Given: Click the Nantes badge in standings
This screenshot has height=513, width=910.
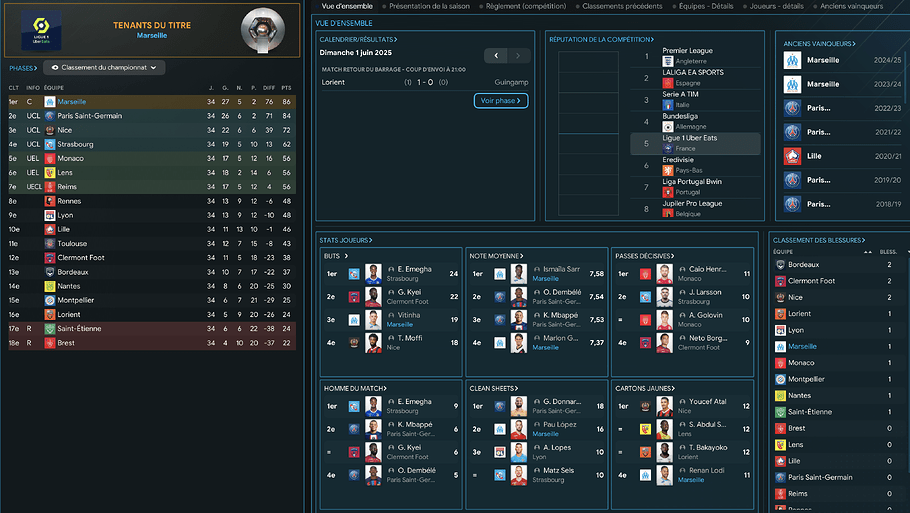Looking at the screenshot, I should point(50,286).
